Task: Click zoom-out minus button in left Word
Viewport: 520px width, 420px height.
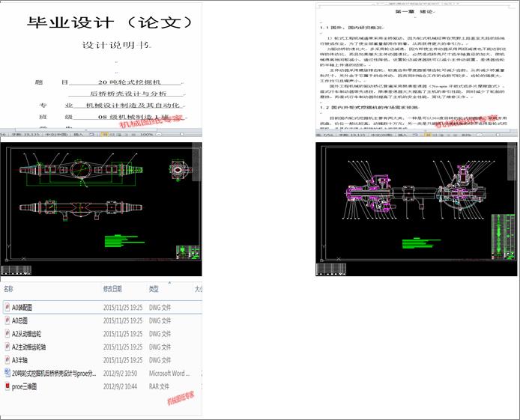Action: [x=159, y=135]
